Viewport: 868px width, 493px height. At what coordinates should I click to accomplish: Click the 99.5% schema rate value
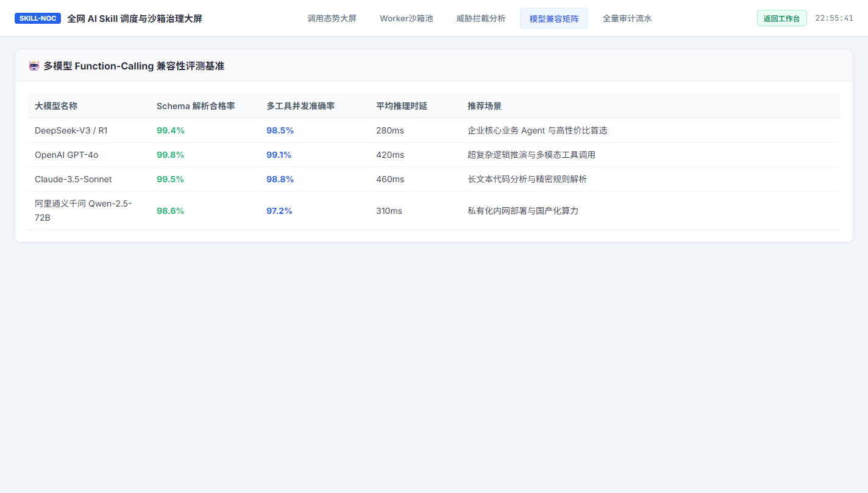(171, 179)
